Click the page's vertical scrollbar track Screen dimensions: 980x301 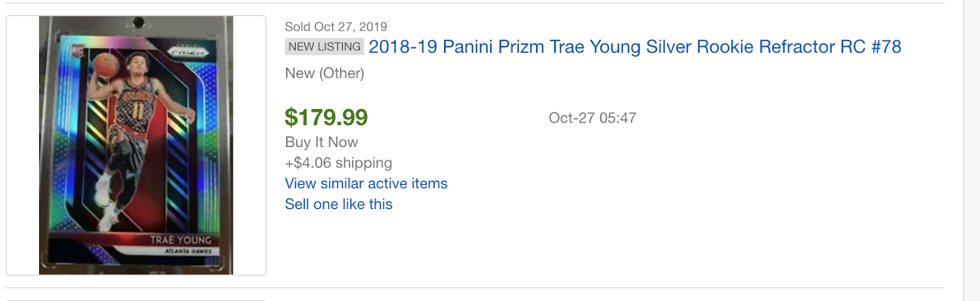[x=971, y=150]
